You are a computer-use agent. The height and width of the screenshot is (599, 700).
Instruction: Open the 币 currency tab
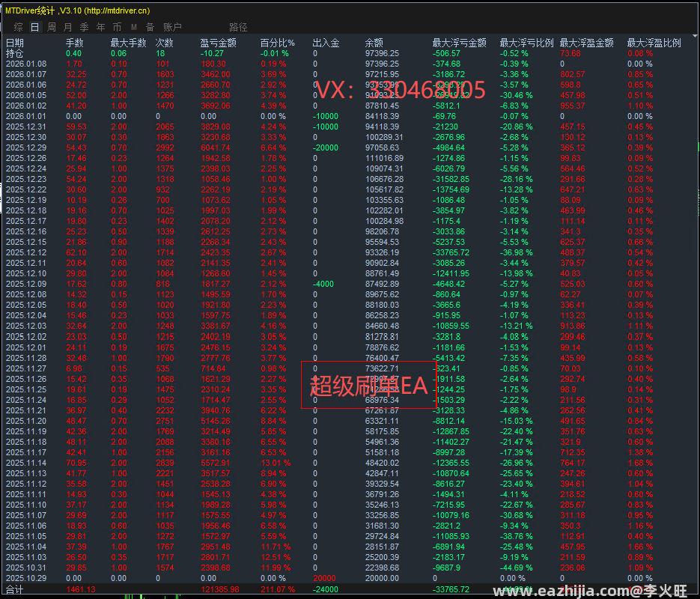coord(117,27)
